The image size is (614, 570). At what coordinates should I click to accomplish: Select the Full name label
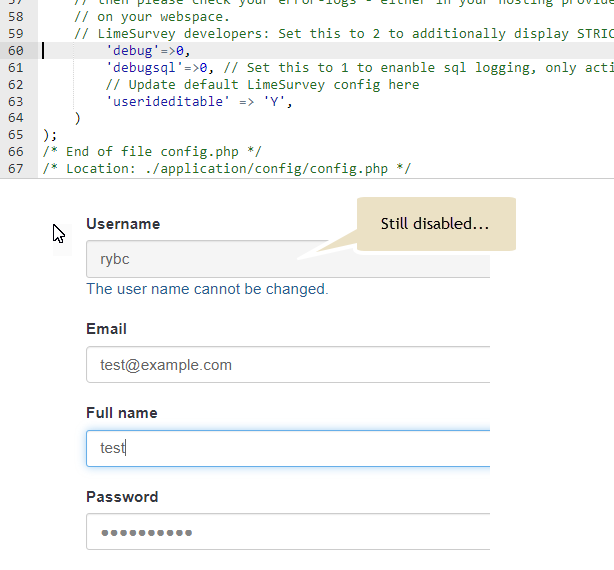[x=121, y=413]
